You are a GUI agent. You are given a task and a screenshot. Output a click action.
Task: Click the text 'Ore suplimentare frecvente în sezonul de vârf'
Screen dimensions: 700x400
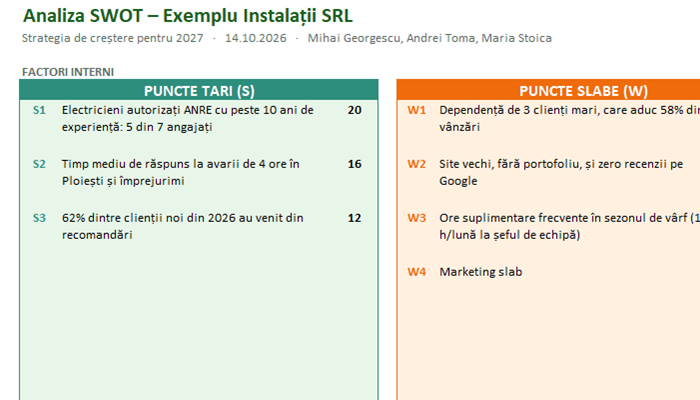563,218
